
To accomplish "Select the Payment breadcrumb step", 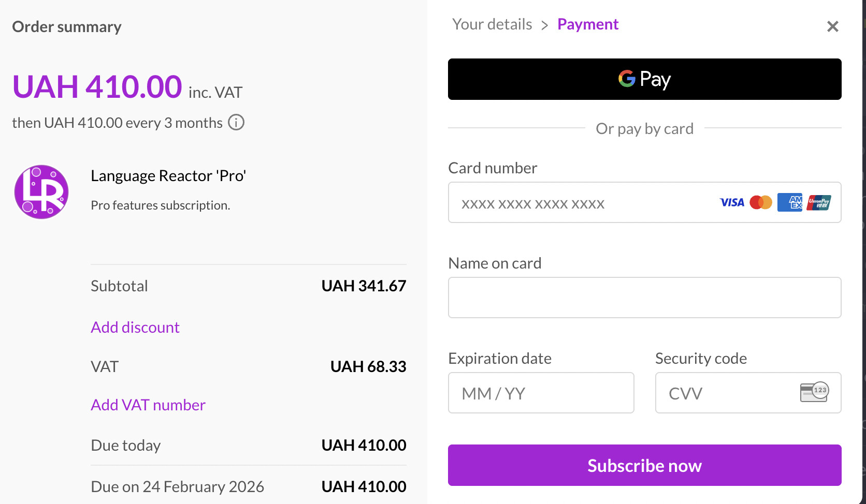I will 588,24.
